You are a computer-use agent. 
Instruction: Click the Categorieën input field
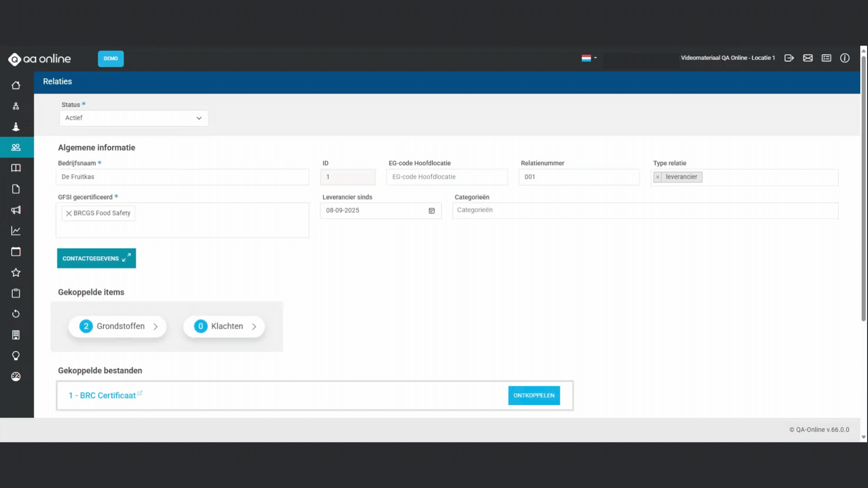click(645, 210)
